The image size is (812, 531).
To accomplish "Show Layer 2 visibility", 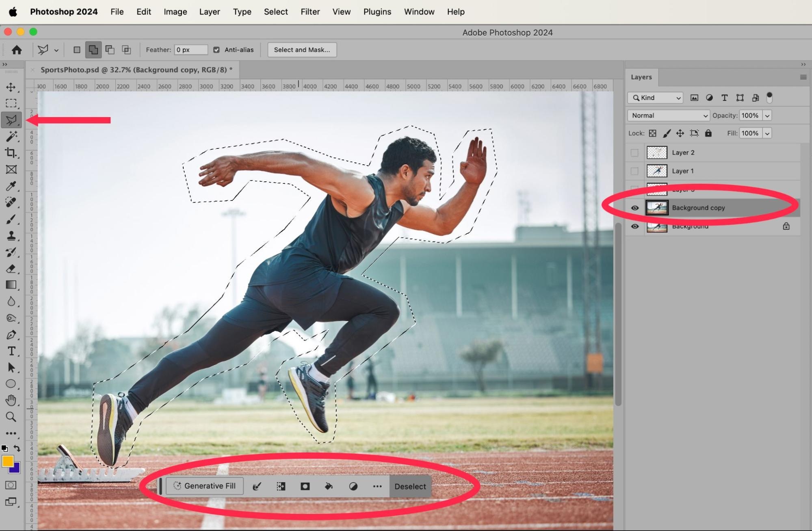I will (634, 153).
